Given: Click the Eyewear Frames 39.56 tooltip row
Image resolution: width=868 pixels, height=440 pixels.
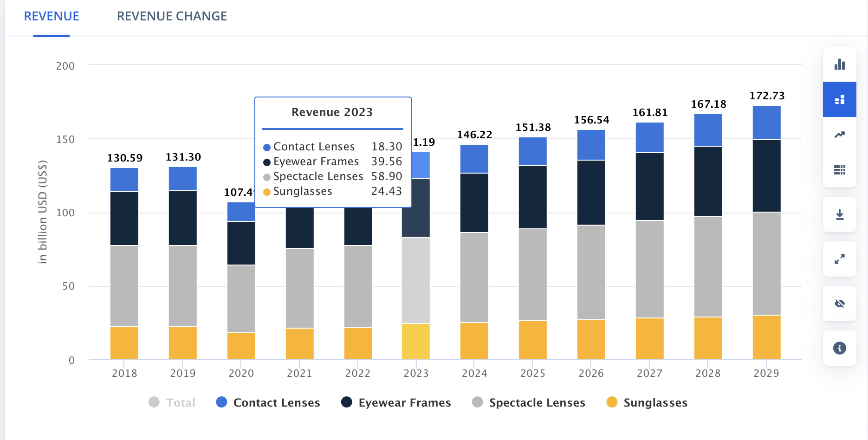Looking at the screenshot, I should click(332, 162).
